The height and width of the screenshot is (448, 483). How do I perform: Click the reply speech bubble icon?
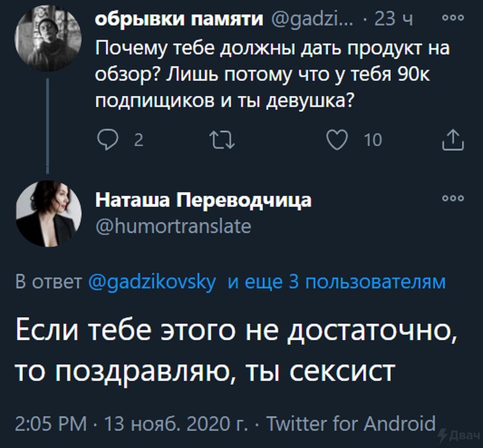(108, 140)
